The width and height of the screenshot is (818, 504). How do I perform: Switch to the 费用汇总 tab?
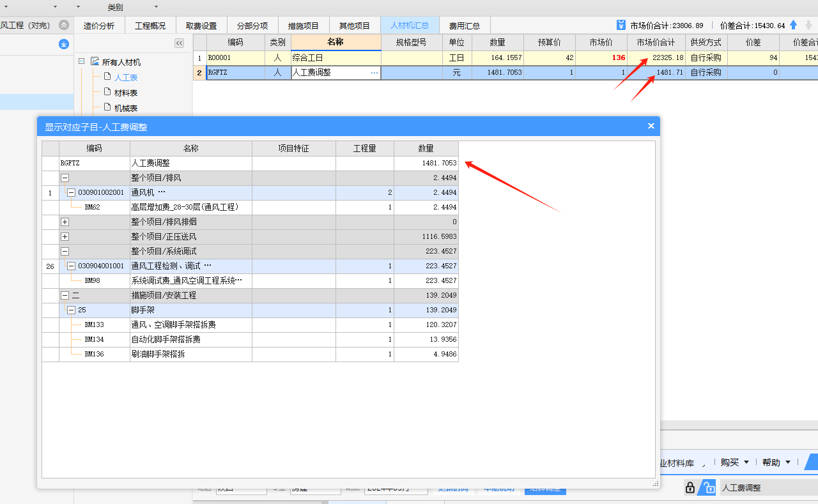(465, 26)
